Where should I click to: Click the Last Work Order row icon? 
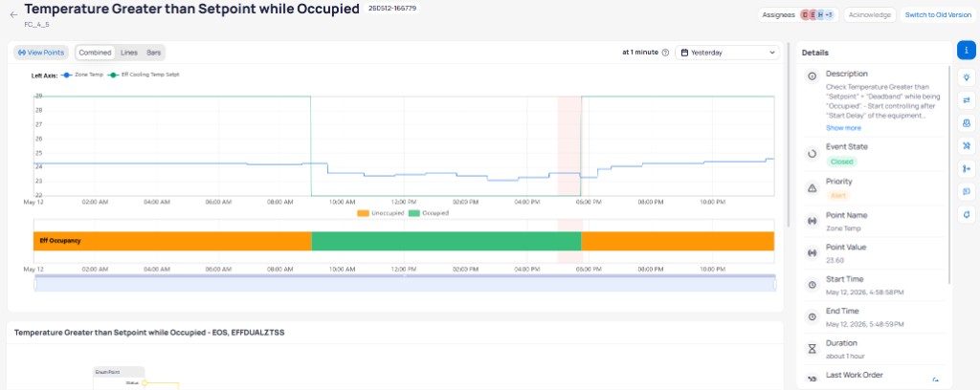(812, 379)
